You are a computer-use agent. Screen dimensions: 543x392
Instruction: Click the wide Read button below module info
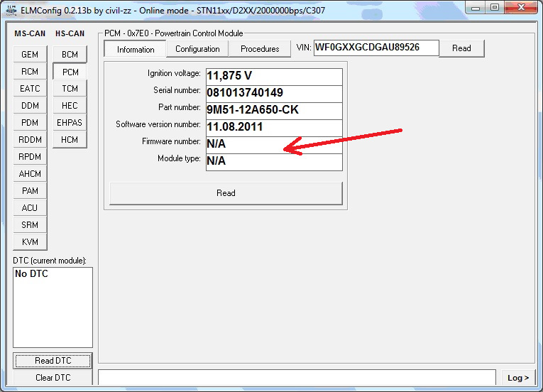point(226,193)
